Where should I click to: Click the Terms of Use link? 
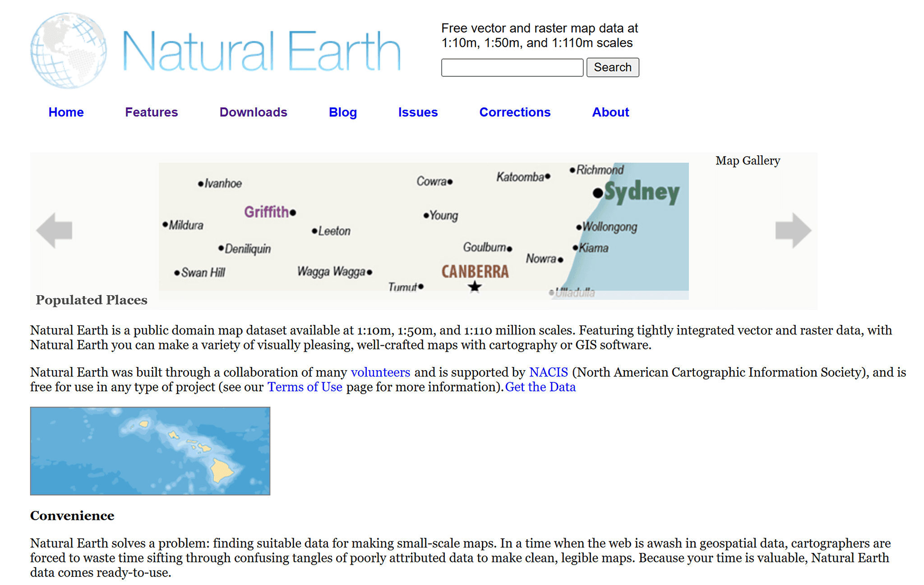(305, 387)
